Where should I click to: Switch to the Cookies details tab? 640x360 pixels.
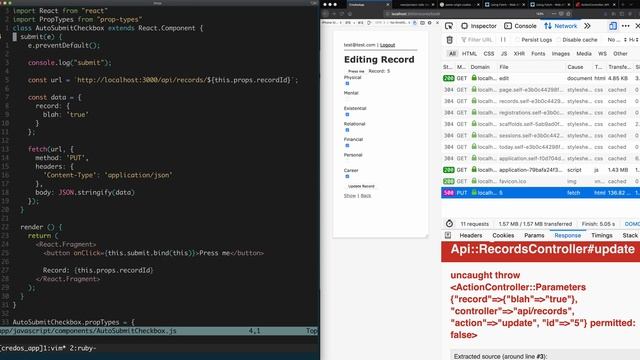(503, 236)
